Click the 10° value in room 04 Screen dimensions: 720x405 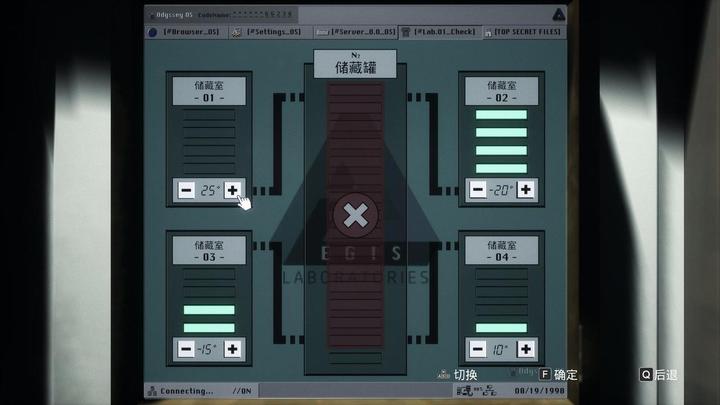tap(500, 350)
